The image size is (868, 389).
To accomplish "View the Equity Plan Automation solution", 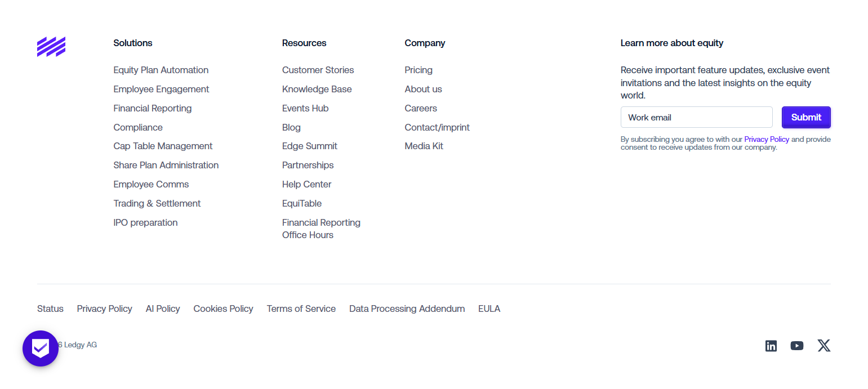I will (x=161, y=70).
